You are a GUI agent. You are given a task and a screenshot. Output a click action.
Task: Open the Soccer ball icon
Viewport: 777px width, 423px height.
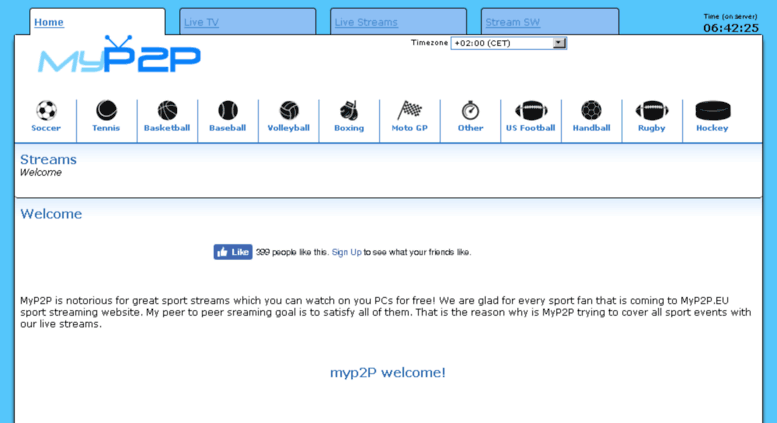46,110
